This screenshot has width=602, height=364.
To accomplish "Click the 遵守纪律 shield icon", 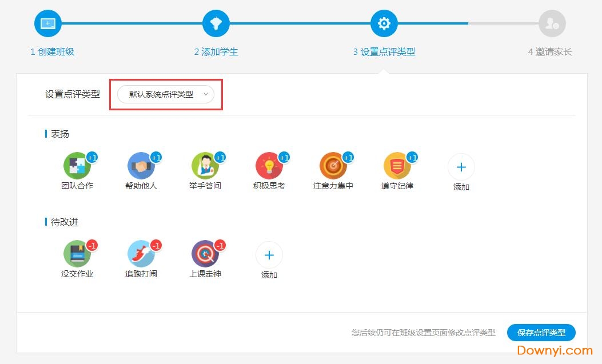I will coord(397,166).
